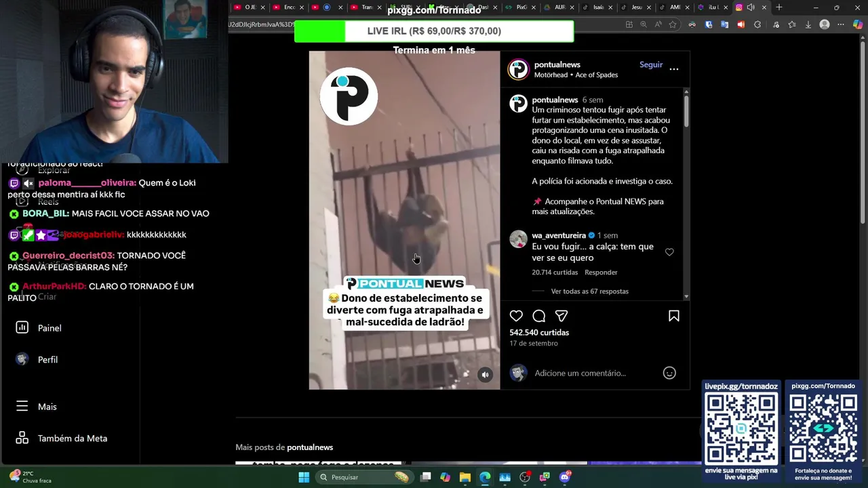Screen dimensions: 868x488
Task: Open emoji picker in comment box
Action: point(669,373)
